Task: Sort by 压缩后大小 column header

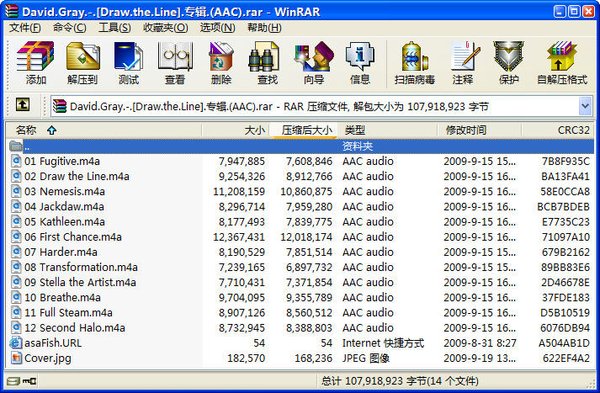Action: (303, 130)
